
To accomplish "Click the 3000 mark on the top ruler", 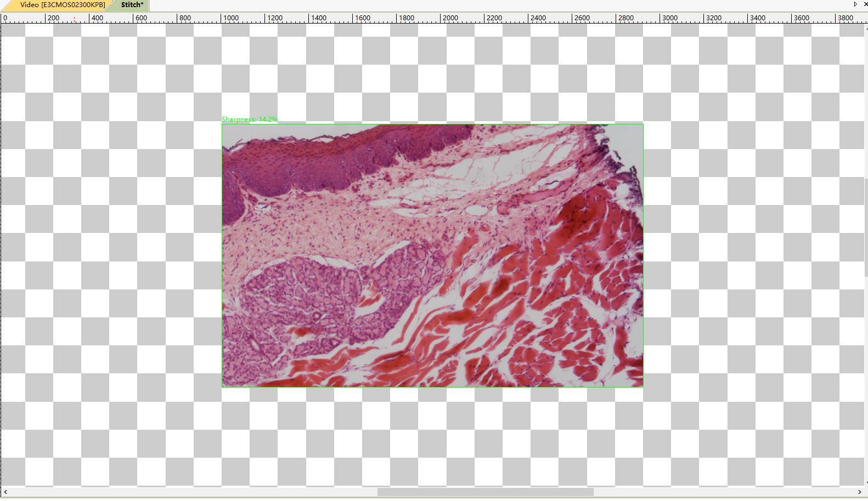I will pyautogui.click(x=669, y=18).
